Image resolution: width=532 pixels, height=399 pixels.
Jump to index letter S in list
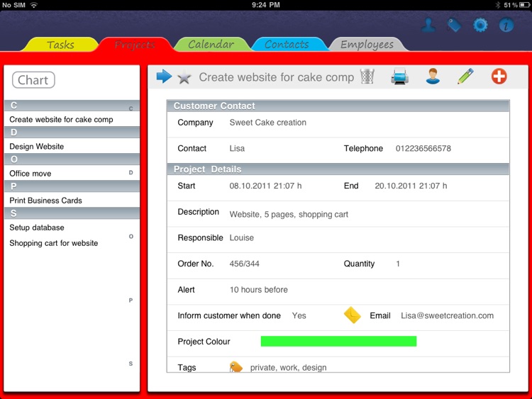coord(131,364)
